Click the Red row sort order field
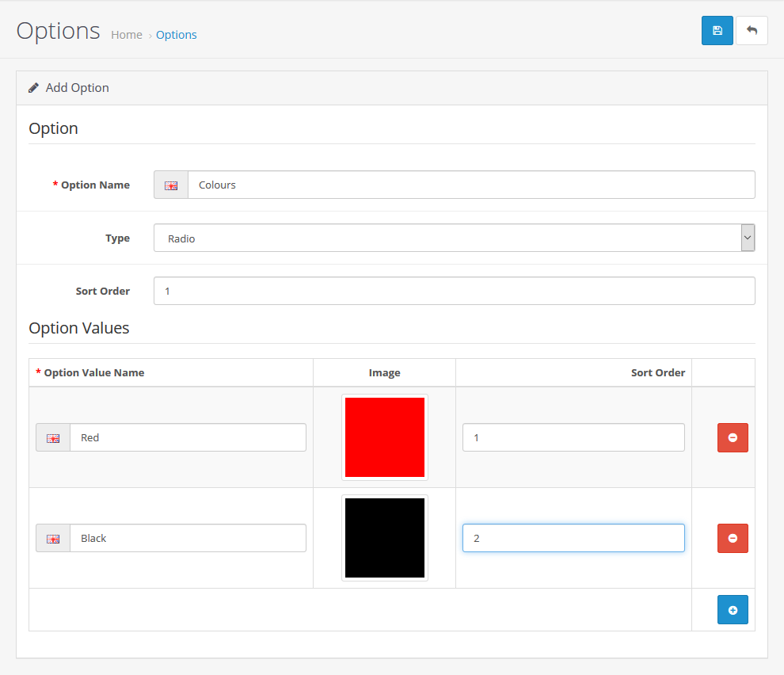 (x=573, y=437)
